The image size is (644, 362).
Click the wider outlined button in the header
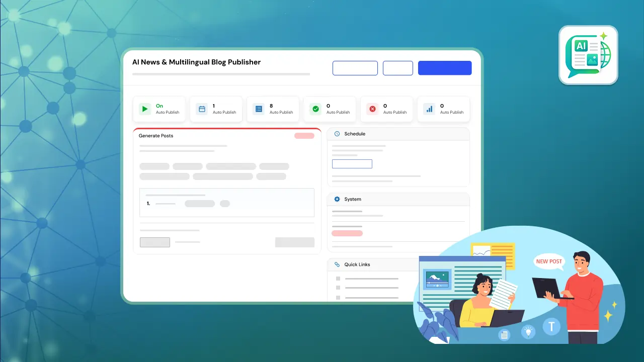click(x=355, y=68)
